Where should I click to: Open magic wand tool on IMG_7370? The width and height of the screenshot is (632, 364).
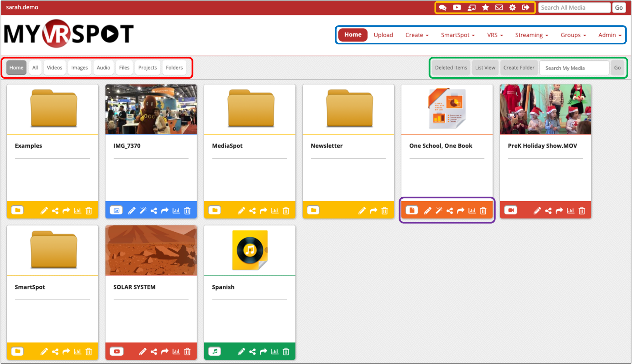pyautogui.click(x=143, y=211)
